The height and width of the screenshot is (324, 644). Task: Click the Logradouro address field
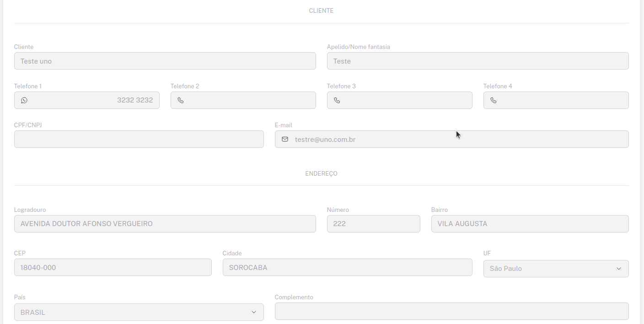point(165,224)
